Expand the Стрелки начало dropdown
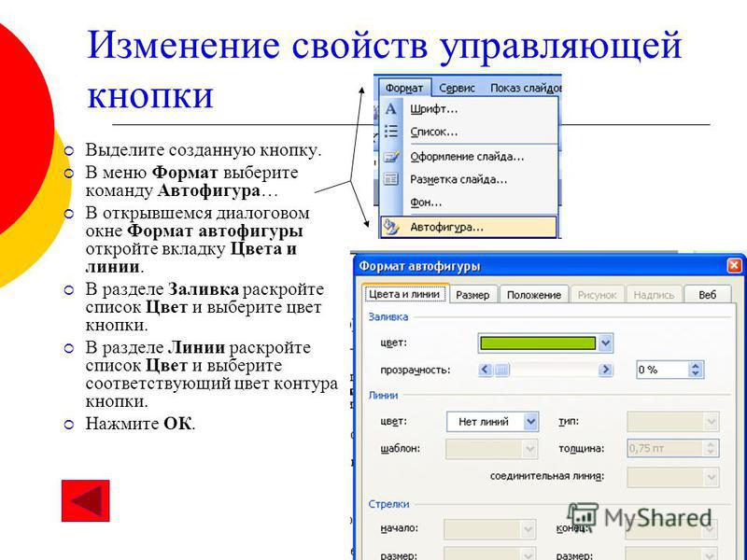The width and height of the screenshot is (747, 560). pyautogui.click(x=489, y=529)
